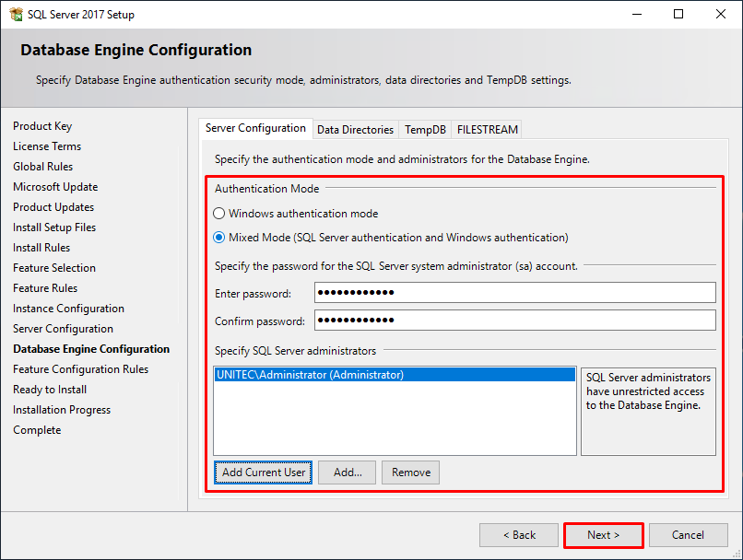Viewport: 743px width, 560px height.
Task: Maximize the setup window
Action: (678, 14)
